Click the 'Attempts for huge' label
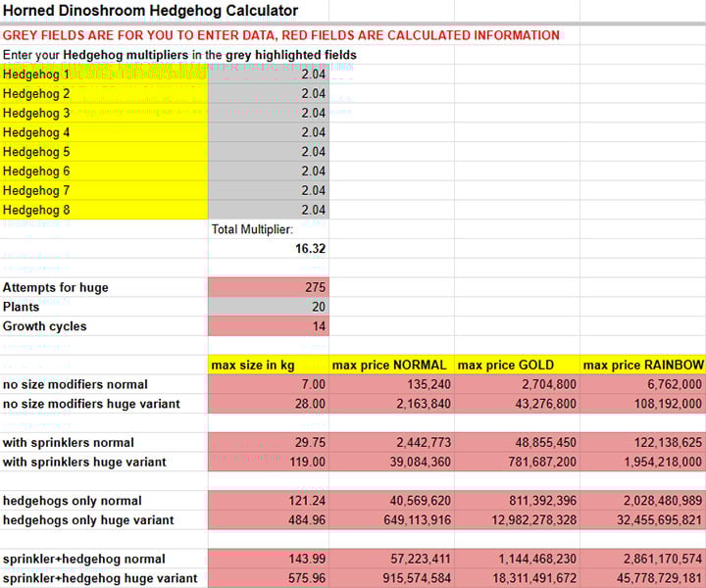 (x=55, y=287)
